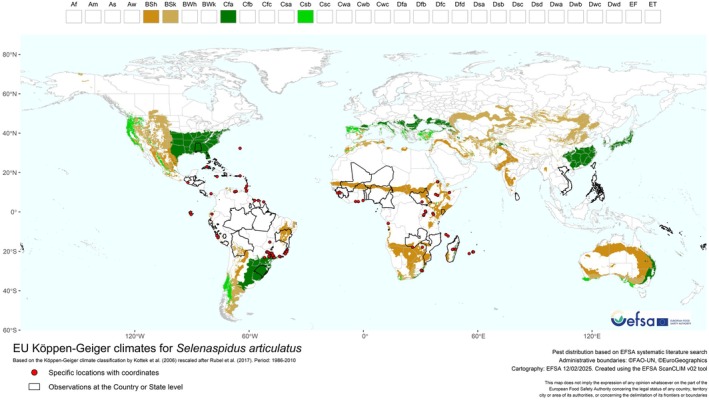This screenshot has width=709, height=400.
Task: Click the red dot near Bermuda
Action: [x=240, y=148]
